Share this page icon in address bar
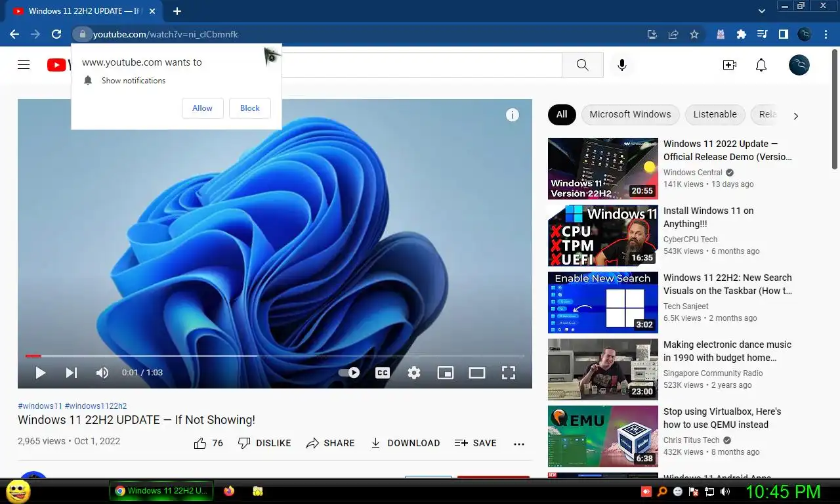This screenshot has height=504, width=840. point(673,34)
